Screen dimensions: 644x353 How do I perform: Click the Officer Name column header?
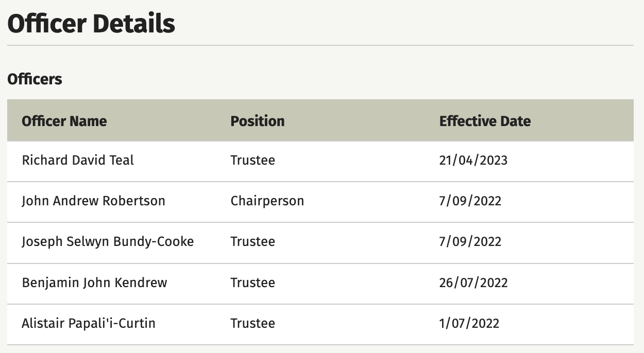(x=64, y=121)
